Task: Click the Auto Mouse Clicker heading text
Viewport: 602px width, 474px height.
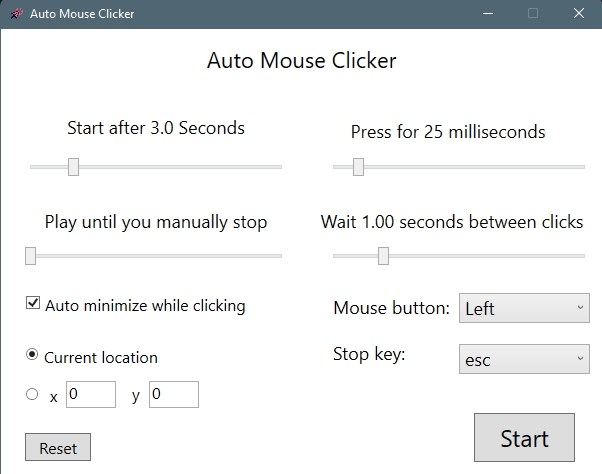Action: point(301,61)
